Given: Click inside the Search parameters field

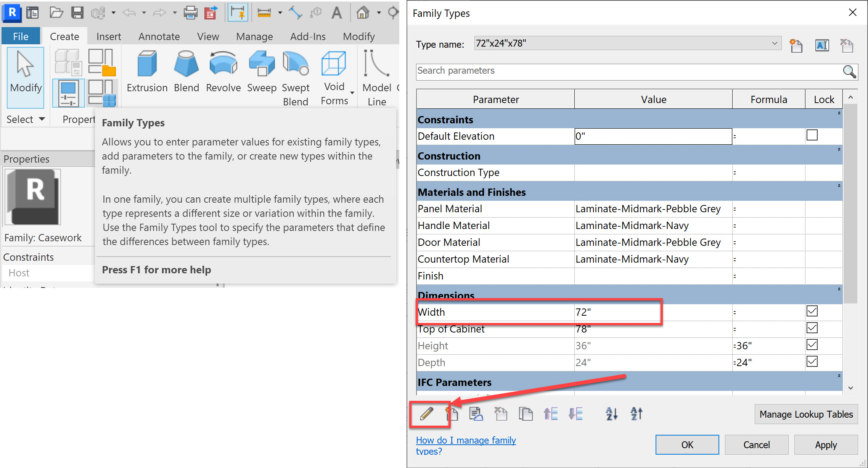Looking at the screenshot, I should tap(572, 71).
